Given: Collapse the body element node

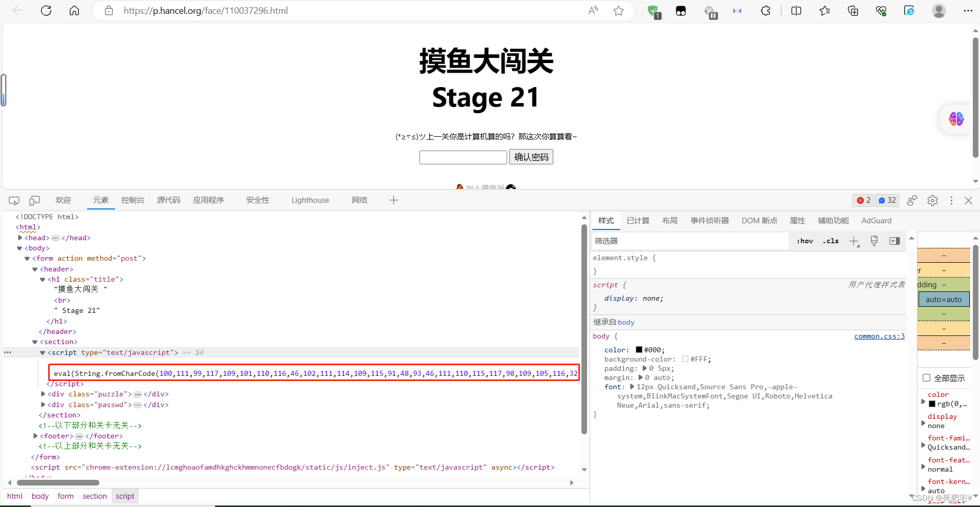Looking at the screenshot, I should tap(19, 248).
